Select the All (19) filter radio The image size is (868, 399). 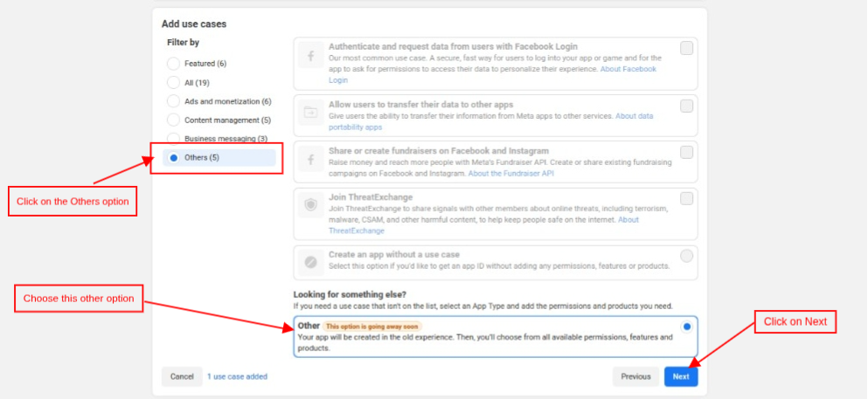(173, 82)
